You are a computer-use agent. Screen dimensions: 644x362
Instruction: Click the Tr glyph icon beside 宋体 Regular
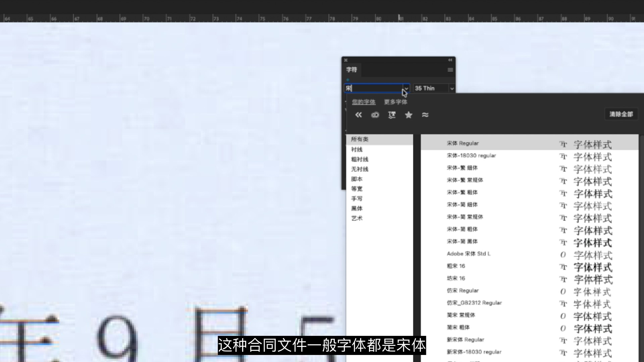[563, 144]
